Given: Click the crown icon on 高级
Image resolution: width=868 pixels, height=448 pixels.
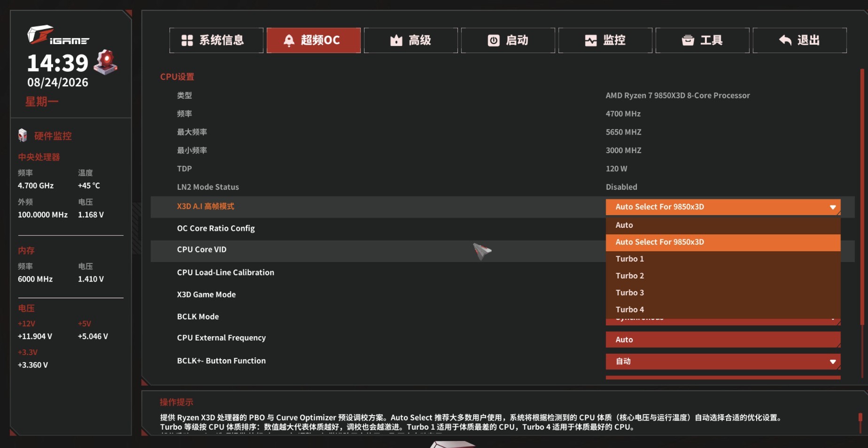Looking at the screenshot, I should [396, 40].
